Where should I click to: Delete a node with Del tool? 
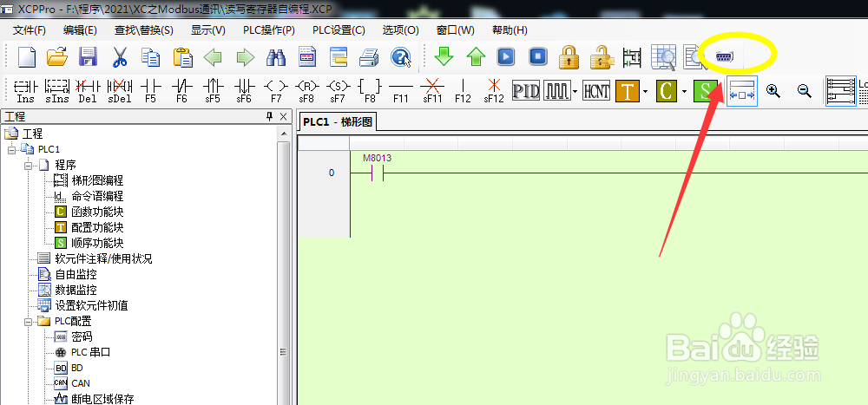tap(88, 91)
